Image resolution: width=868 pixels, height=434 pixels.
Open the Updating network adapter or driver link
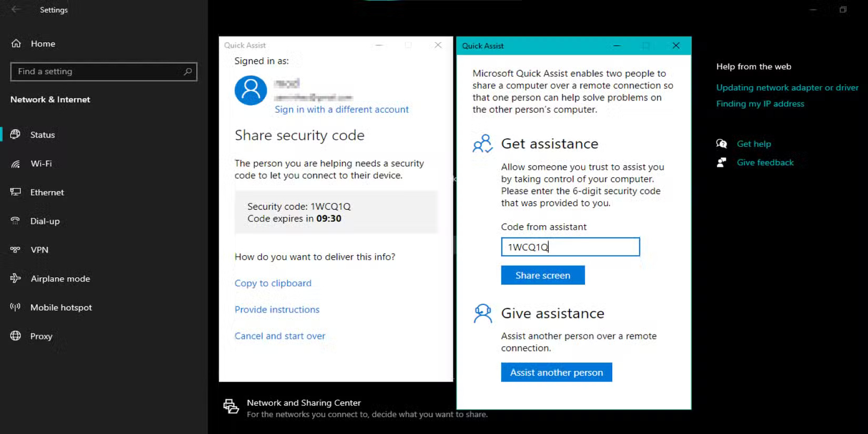tap(787, 87)
